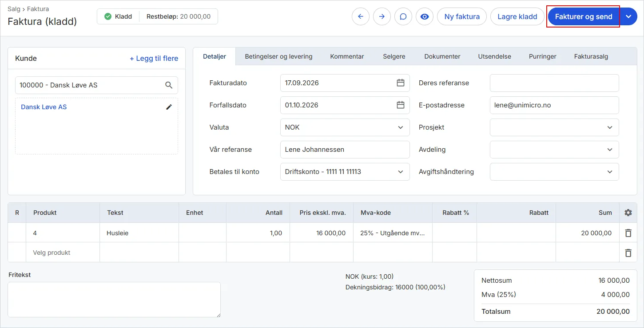Delete the Husleie line with trash icon
Image resolution: width=644 pixels, height=328 pixels.
tap(628, 233)
